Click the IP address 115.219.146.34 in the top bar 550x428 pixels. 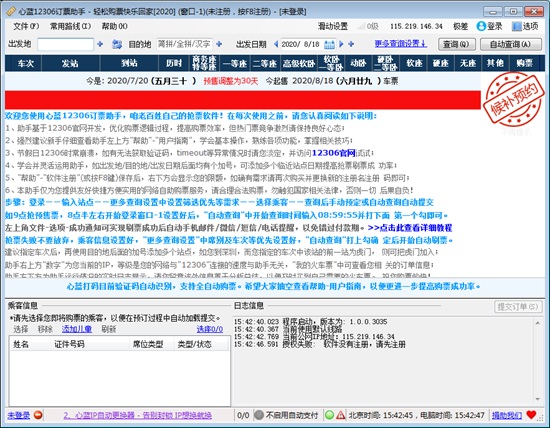416,26
